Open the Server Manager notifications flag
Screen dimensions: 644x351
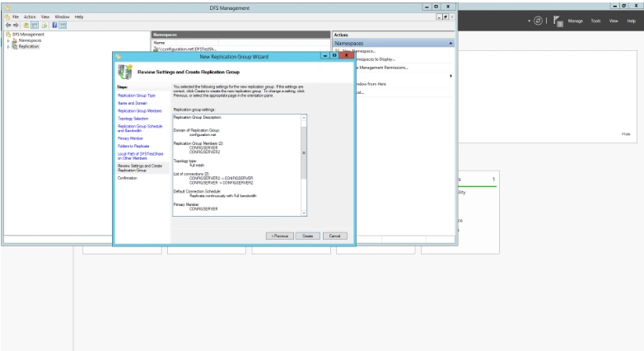558,21
